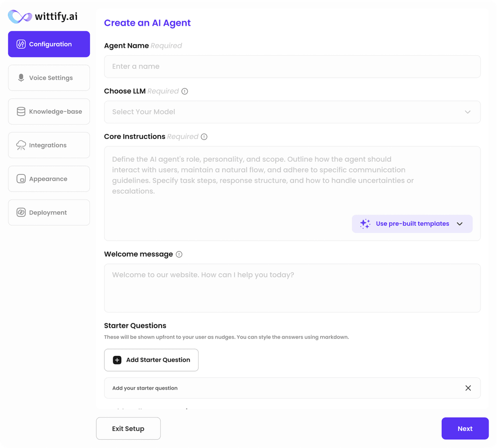Click the info icon next to Choose LLM
This screenshot has width=497, height=448.
184,91
